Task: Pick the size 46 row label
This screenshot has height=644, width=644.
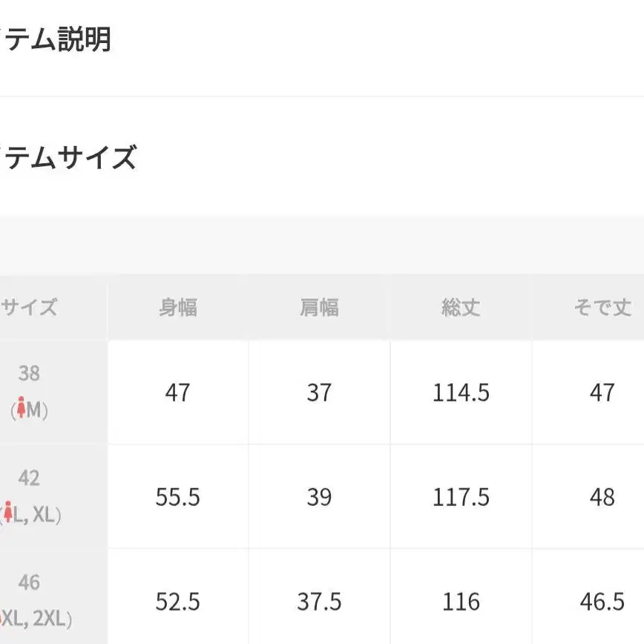Action: 29,582
